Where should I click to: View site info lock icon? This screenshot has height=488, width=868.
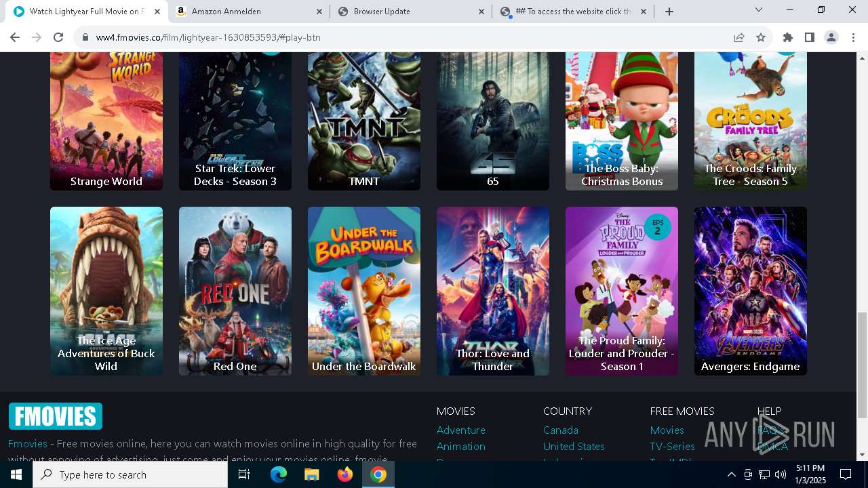tap(85, 37)
